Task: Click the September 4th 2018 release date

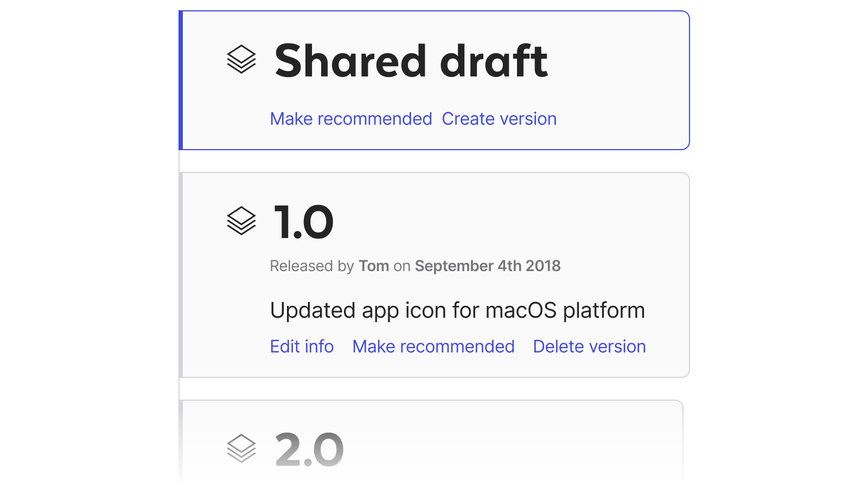Action: coord(488,266)
